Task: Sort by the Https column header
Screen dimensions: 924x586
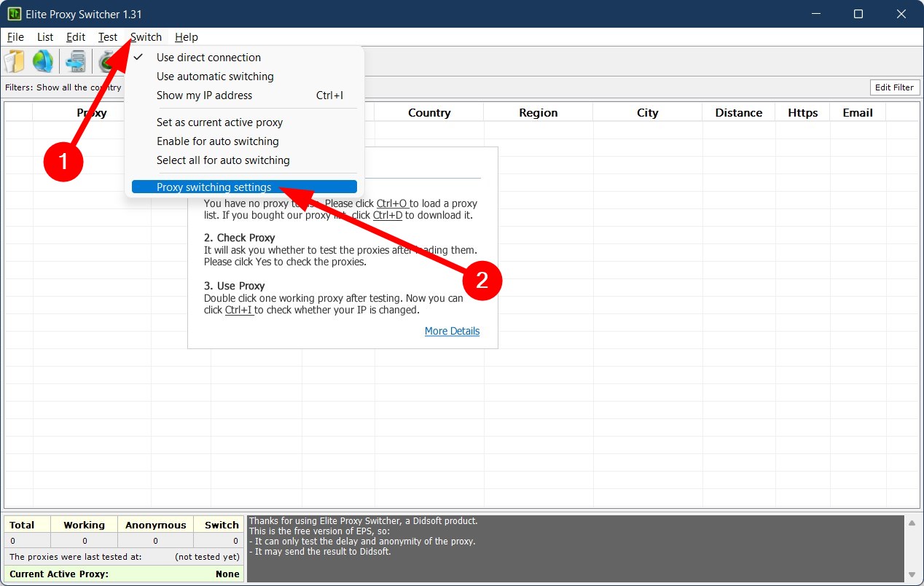Action: tap(803, 113)
